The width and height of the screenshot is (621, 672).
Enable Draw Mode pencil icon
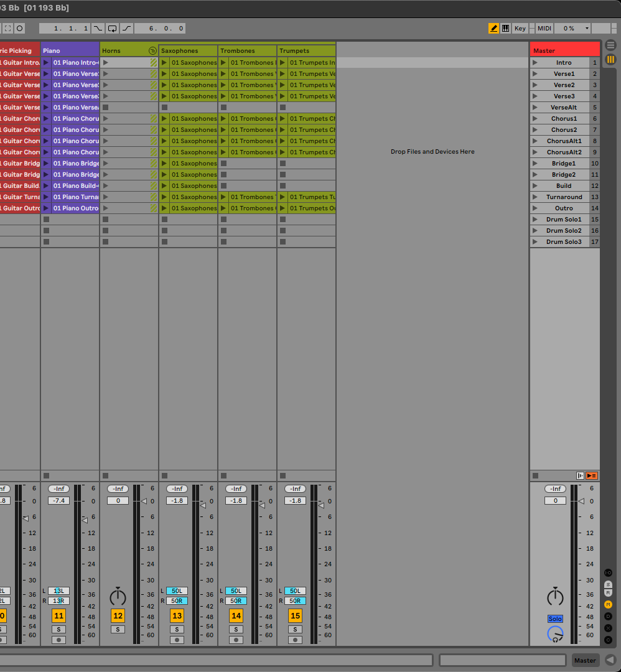pyautogui.click(x=493, y=28)
